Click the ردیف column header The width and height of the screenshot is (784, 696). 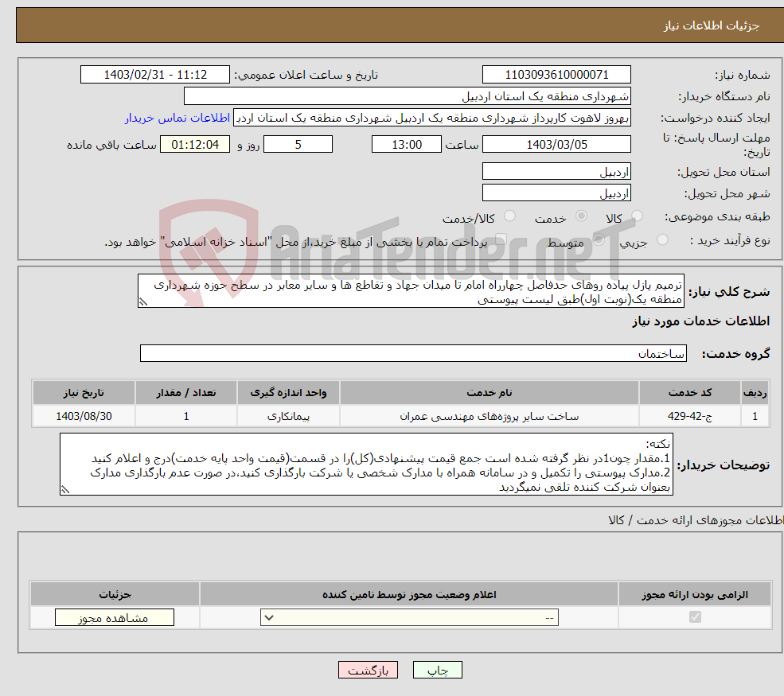pos(755,393)
